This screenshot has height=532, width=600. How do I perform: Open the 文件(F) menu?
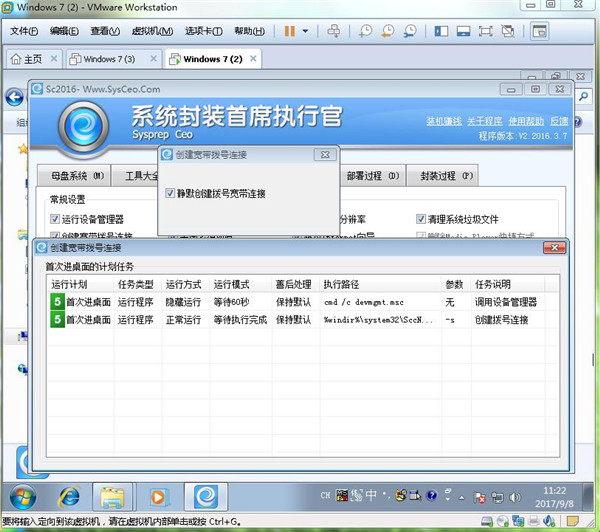pyautogui.click(x=24, y=31)
